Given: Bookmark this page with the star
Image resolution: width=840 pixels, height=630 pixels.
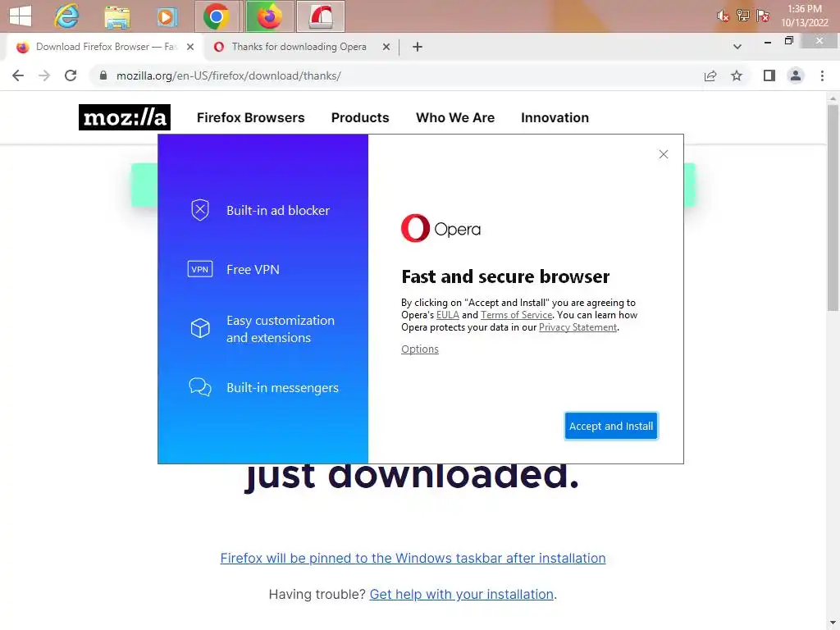Looking at the screenshot, I should tap(737, 75).
